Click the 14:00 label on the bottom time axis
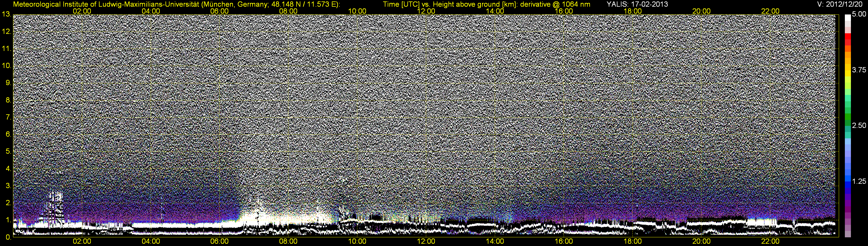 [495, 241]
